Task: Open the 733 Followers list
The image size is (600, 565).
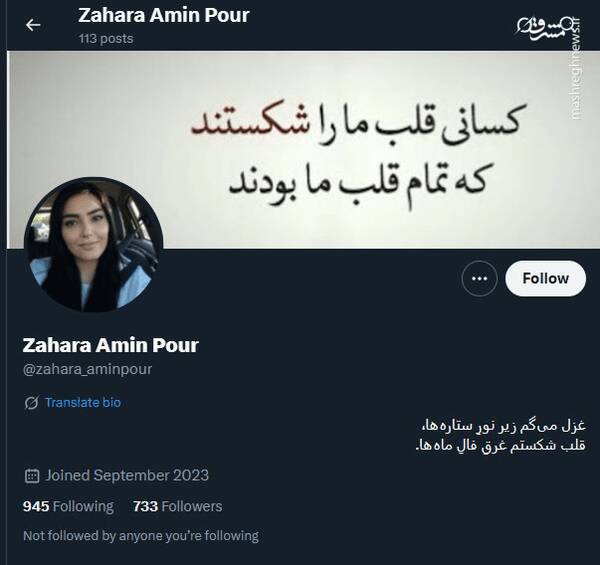Action: click(178, 506)
